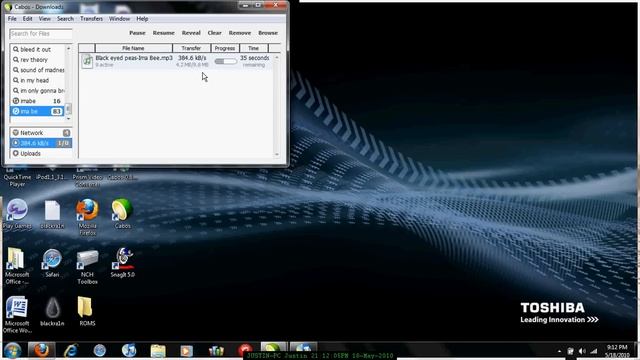Select the 'bleed it out' saved search
The height and width of the screenshot is (360, 640).
pos(38,49)
